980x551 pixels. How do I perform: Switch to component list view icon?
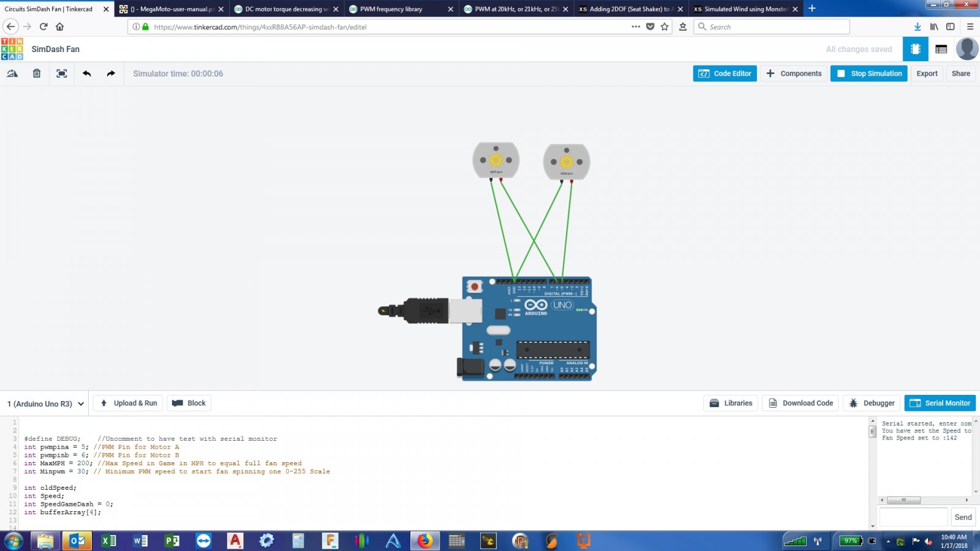(x=941, y=49)
